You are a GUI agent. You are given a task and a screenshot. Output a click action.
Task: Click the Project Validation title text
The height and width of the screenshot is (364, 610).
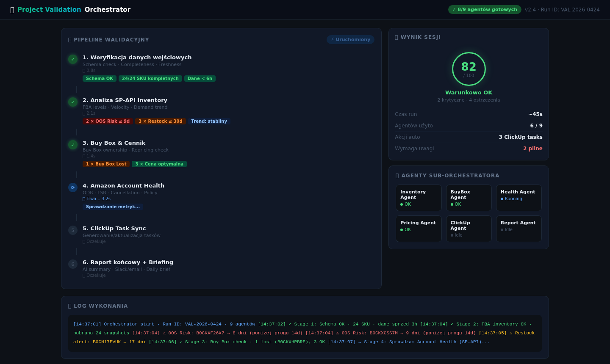[x=49, y=9]
